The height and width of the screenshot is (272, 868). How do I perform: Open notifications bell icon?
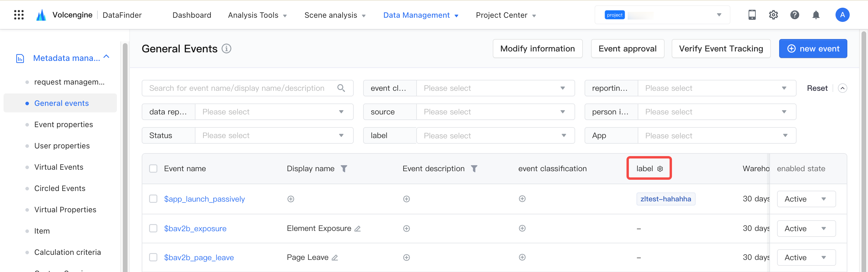[816, 15]
